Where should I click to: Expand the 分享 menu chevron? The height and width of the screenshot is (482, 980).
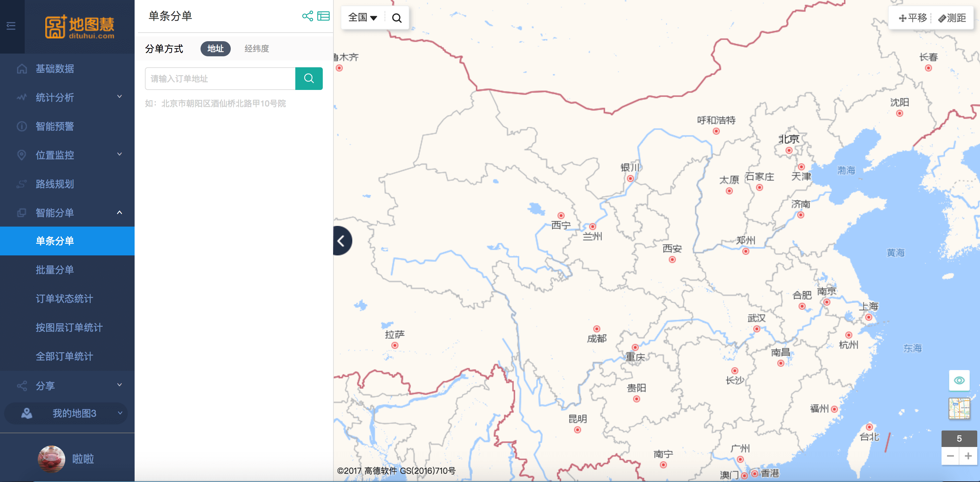pyautogui.click(x=119, y=385)
